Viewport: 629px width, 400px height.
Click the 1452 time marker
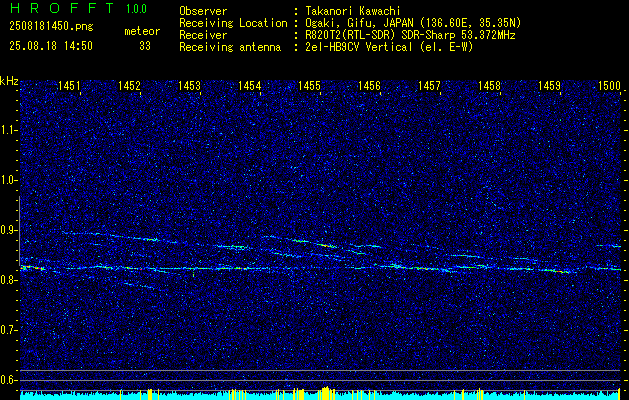click(x=129, y=85)
